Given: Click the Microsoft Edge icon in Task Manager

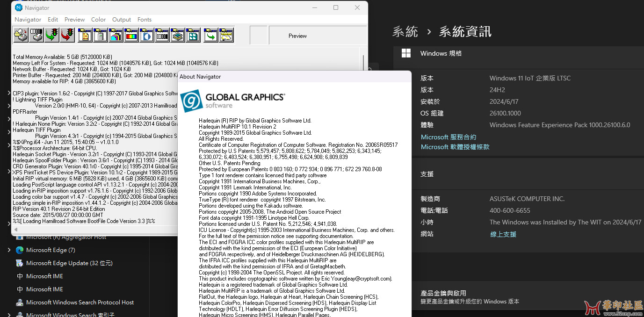Looking at the screenshot, I should click(x=20, y=250).
